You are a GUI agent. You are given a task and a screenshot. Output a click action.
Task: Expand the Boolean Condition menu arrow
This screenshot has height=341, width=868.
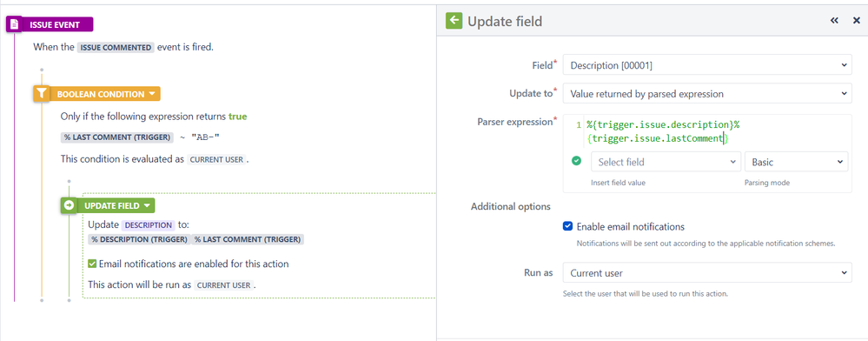coord(152,94)
